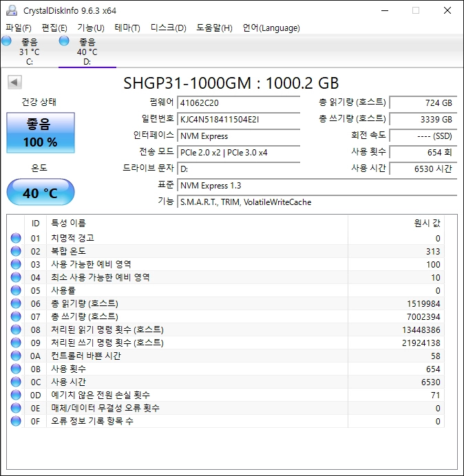Viewport: 464px width, 476px height.
Task: Click the status orb for ID 0C row
Action: click(x=16, y=382)
